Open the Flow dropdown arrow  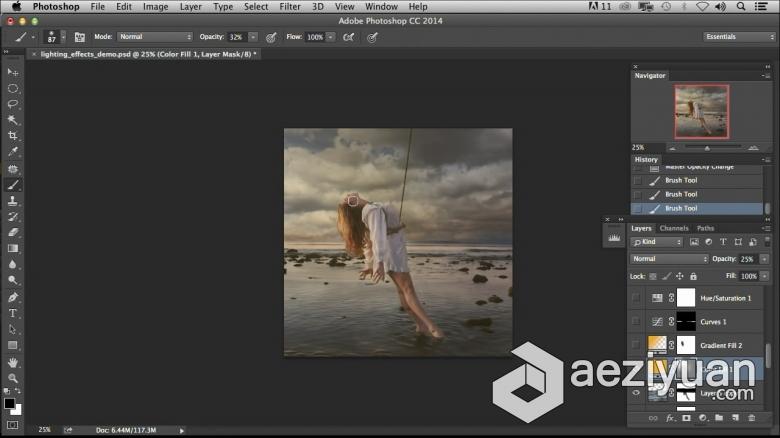pos(331,37)
